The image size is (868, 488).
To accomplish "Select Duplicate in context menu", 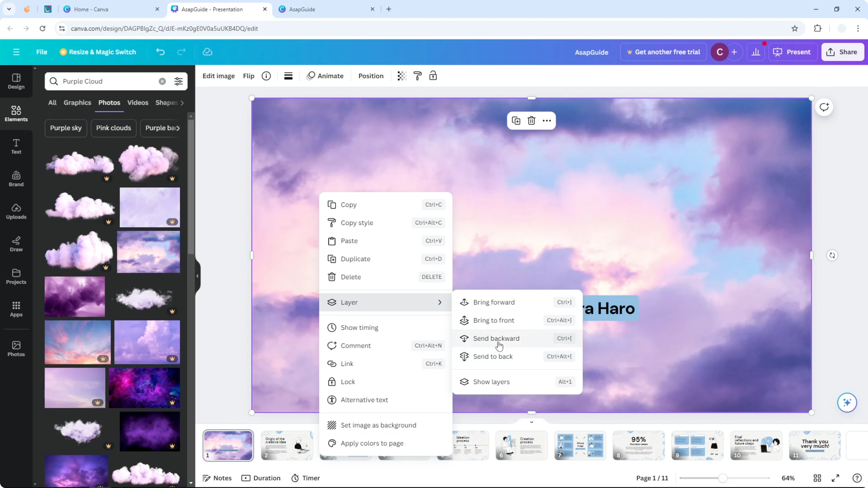I will tap(386, 259).
